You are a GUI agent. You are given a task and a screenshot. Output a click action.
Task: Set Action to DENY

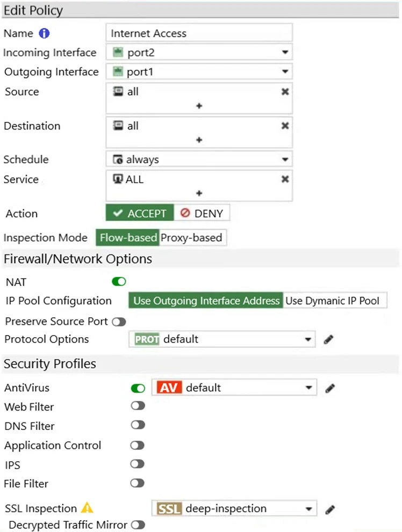click(202, 213)
